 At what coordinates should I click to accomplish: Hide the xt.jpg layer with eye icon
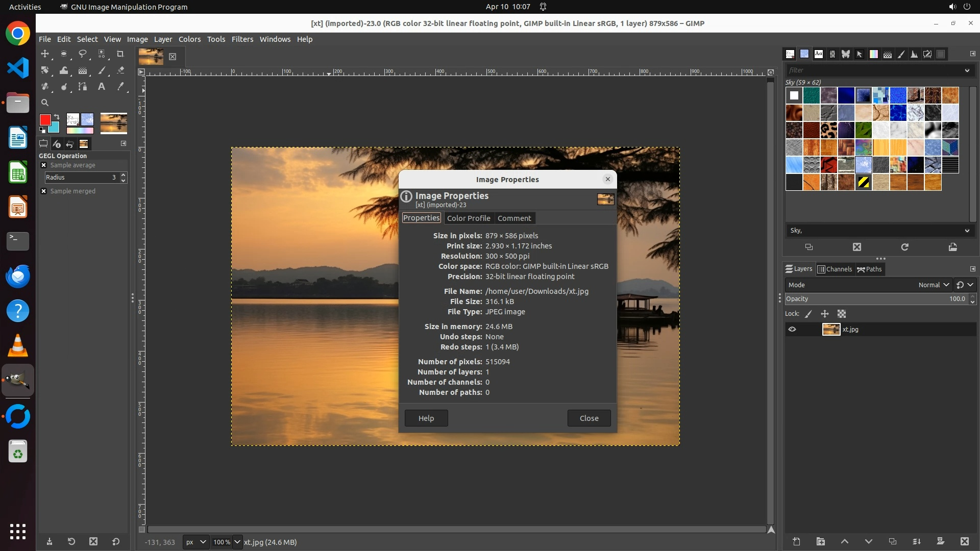792,330
